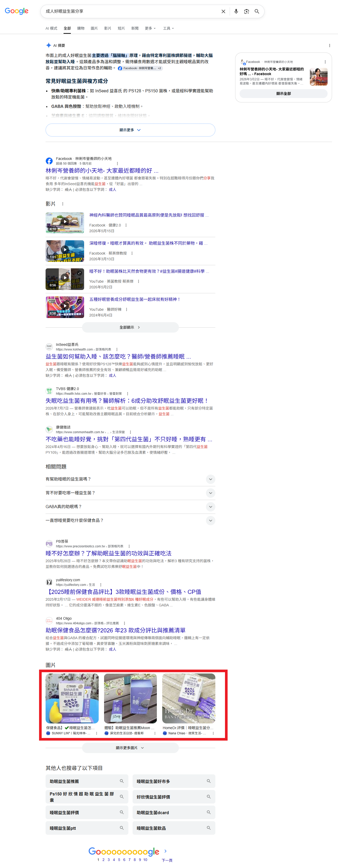Open three-dot menu for 健康2.0 video
This screenshot has width=338, height=868.
[126, 225]
